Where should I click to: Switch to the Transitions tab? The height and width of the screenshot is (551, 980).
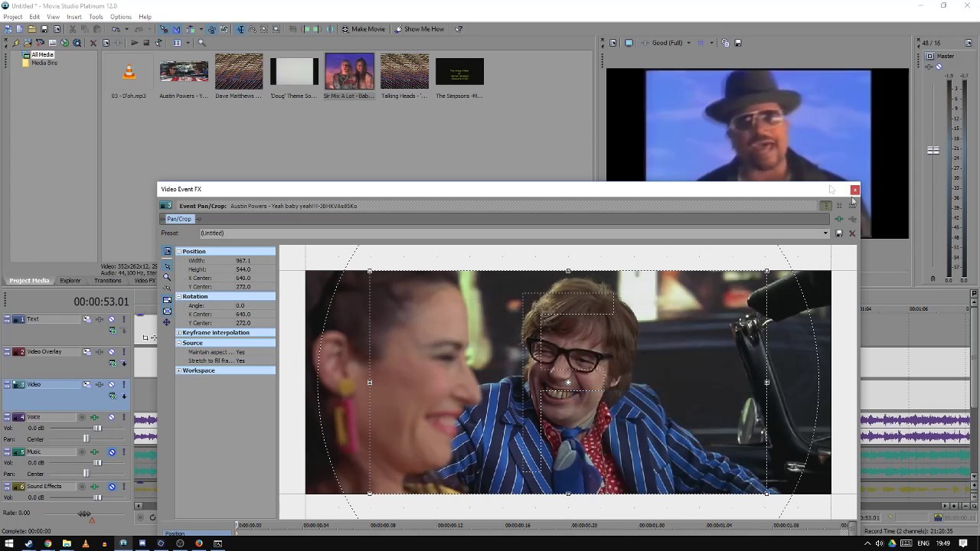click(107, 281)
